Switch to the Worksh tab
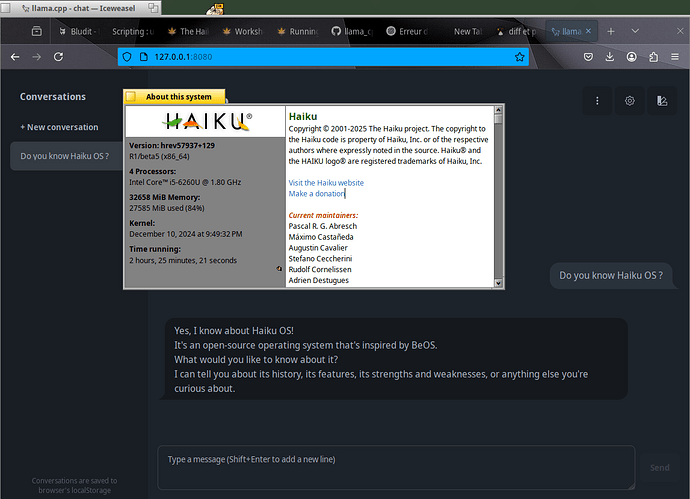 (x=243, y=31)
